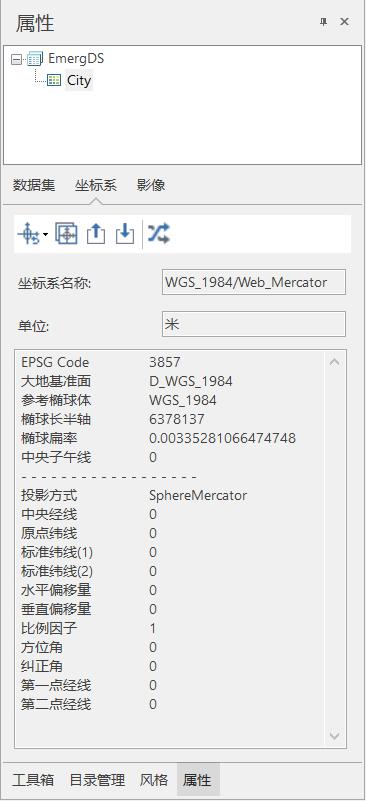Click the scrollbar up arrow in details list
The image size is (366, 801).
tap(334, 362)
